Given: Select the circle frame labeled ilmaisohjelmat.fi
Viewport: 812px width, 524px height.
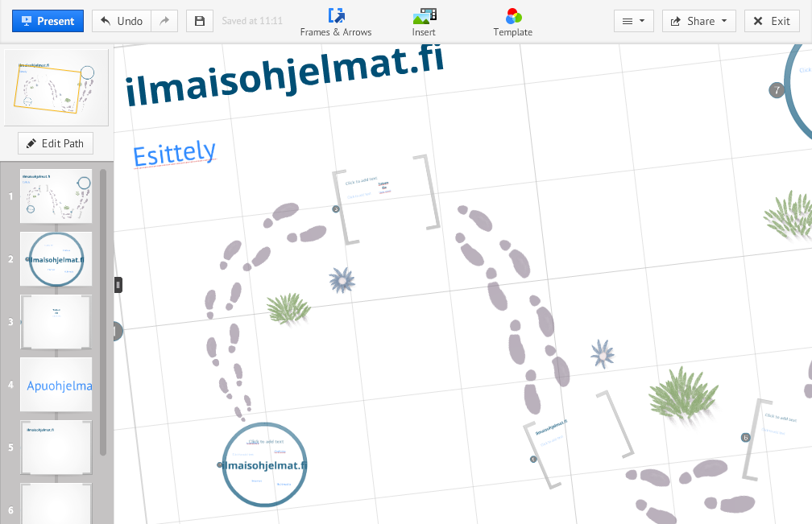Looking at the screenshot, I should pos(264,464).
